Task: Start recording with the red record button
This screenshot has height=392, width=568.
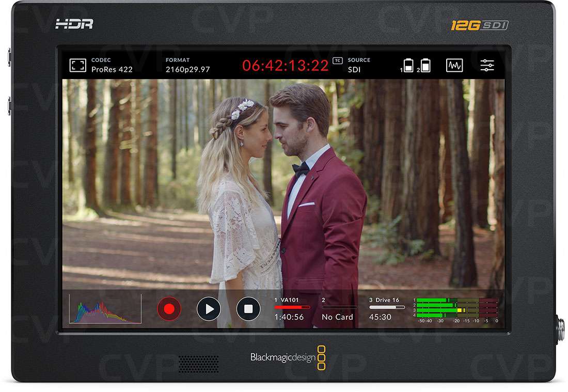Action: tap(169, 309)
